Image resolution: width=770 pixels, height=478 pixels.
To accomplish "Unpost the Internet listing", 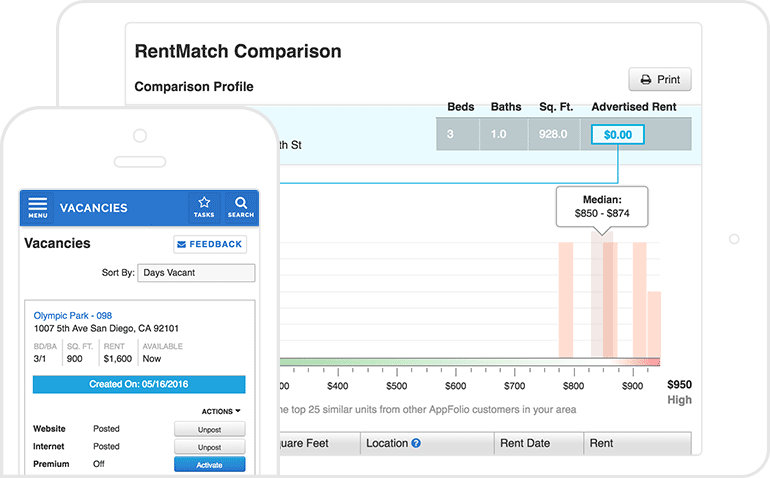I will (x=209, y=447).
